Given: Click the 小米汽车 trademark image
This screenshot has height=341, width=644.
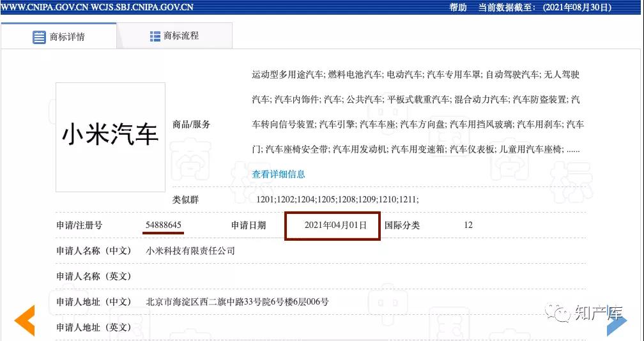Looking at the screenshot, I should tap(110, 137).
